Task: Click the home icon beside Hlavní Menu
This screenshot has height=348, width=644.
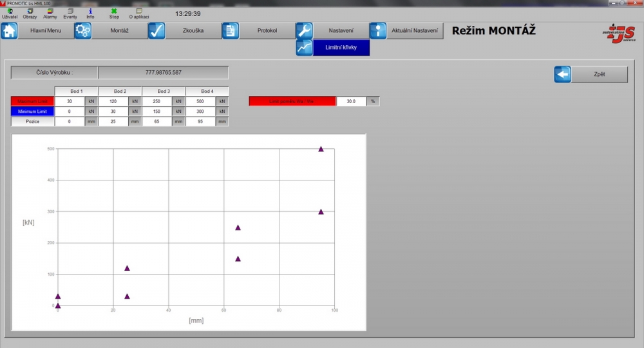Action: point(9,31)
